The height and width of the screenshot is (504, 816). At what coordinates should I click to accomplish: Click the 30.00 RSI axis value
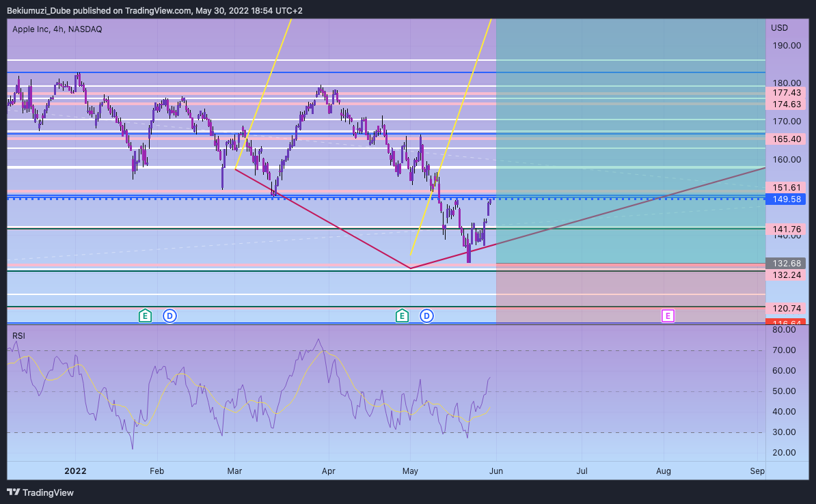pyautogui.click(x=785, y=432)
